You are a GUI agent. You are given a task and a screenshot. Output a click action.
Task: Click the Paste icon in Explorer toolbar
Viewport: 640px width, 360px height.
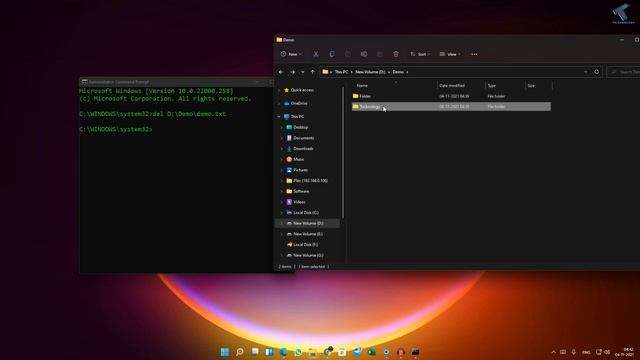pyautogui.click(x=348, y=54)
